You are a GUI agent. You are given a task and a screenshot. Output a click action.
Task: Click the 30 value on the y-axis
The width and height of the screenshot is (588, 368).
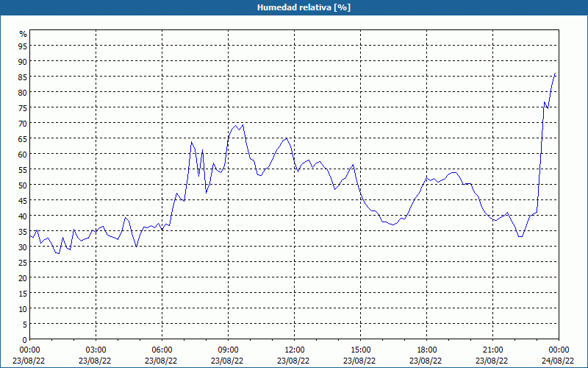coord(23,247)
